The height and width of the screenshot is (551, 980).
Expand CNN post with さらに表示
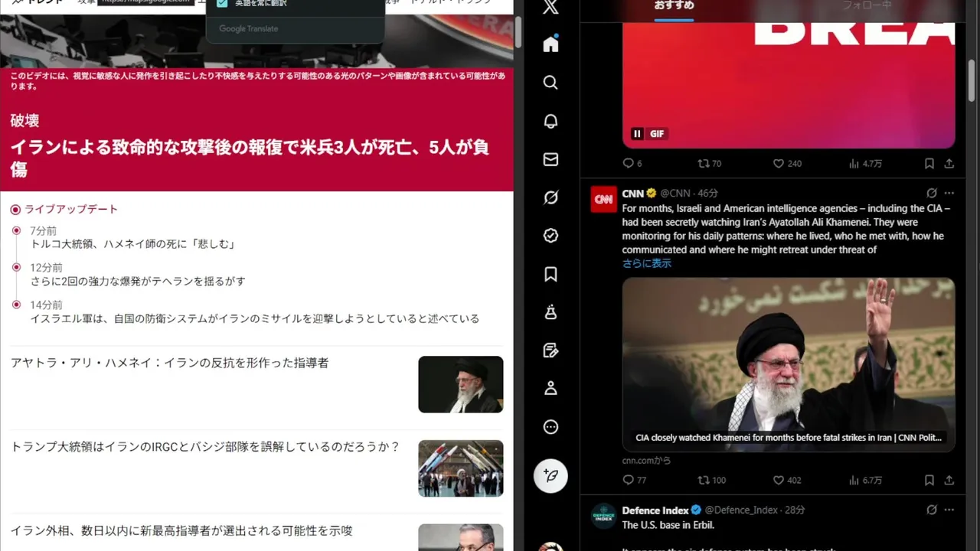click(x=646, y=263)
